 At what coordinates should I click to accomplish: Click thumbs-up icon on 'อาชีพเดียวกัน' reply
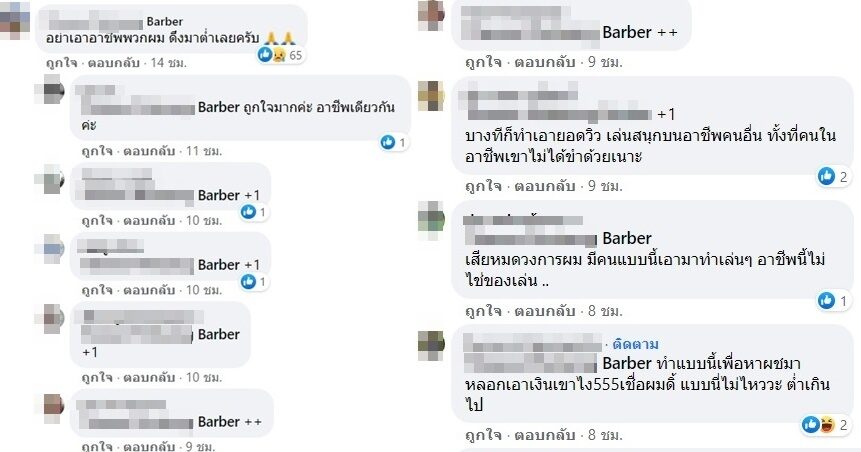pyautogui.click(x=388, y=142)
